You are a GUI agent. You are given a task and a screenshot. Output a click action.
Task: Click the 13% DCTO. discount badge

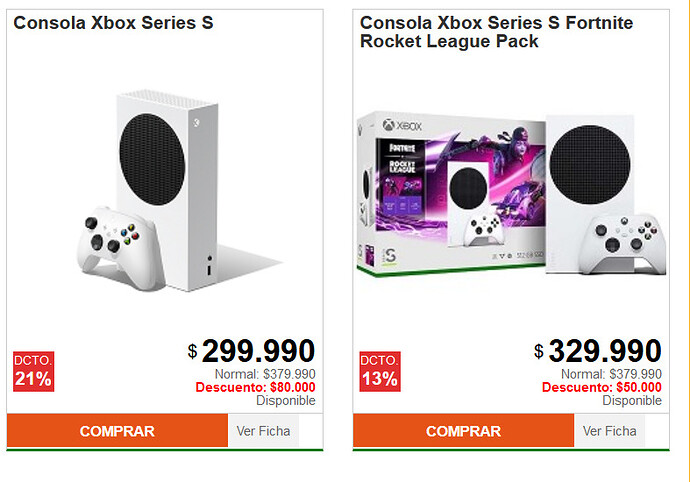tap(379, 371)
